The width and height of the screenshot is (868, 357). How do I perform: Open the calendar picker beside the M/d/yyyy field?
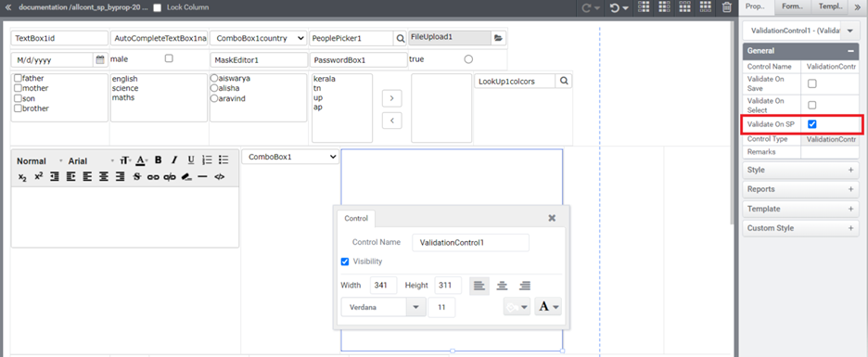click(100, 59)
